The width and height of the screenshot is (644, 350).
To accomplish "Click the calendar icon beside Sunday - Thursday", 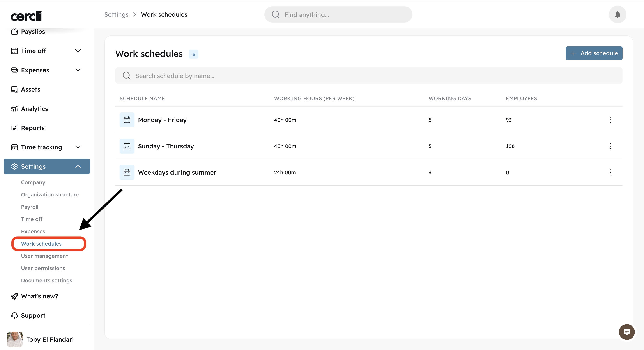I will pos(127,146).
